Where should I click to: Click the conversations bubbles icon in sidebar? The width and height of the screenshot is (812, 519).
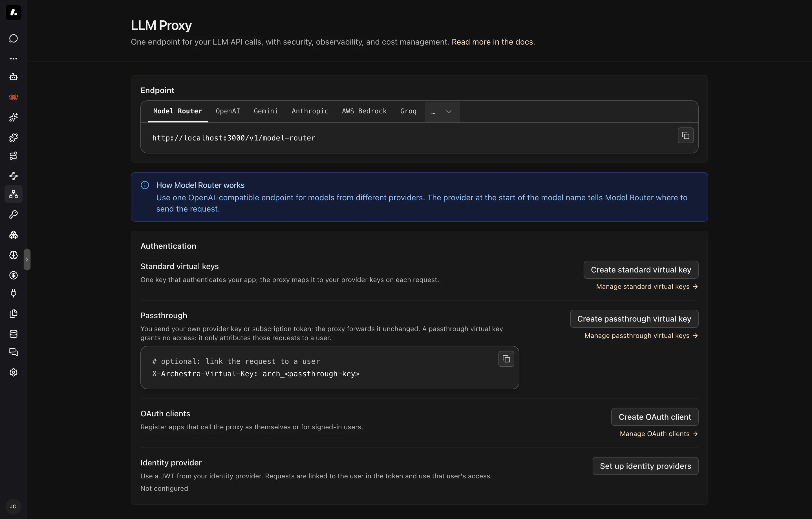click(x=14, y=352)
